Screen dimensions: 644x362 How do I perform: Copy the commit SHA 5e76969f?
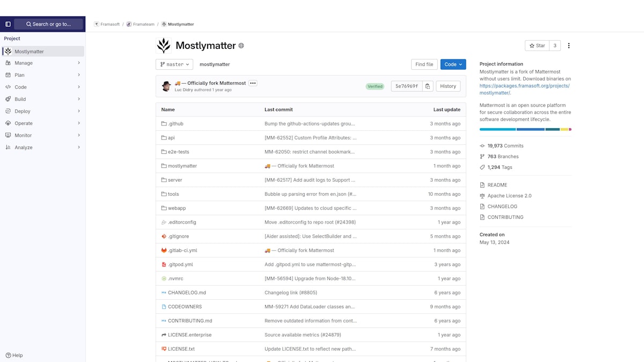[427, 85]
